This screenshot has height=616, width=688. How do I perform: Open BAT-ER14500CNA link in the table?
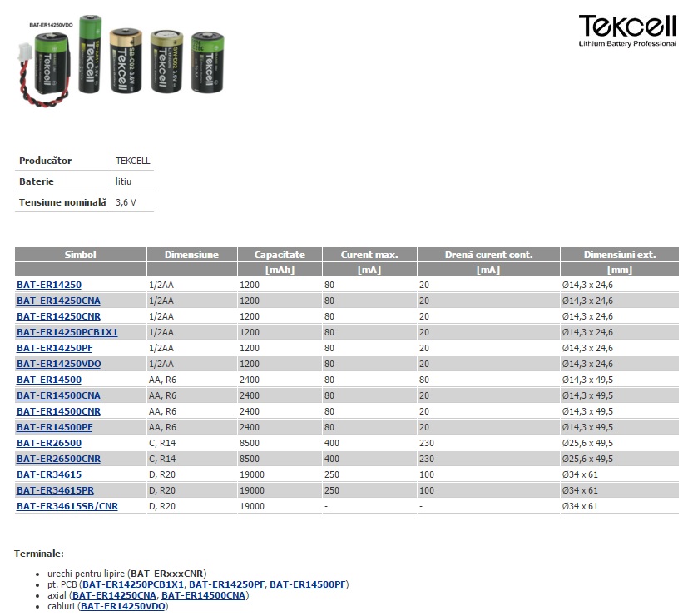(58, 395)
